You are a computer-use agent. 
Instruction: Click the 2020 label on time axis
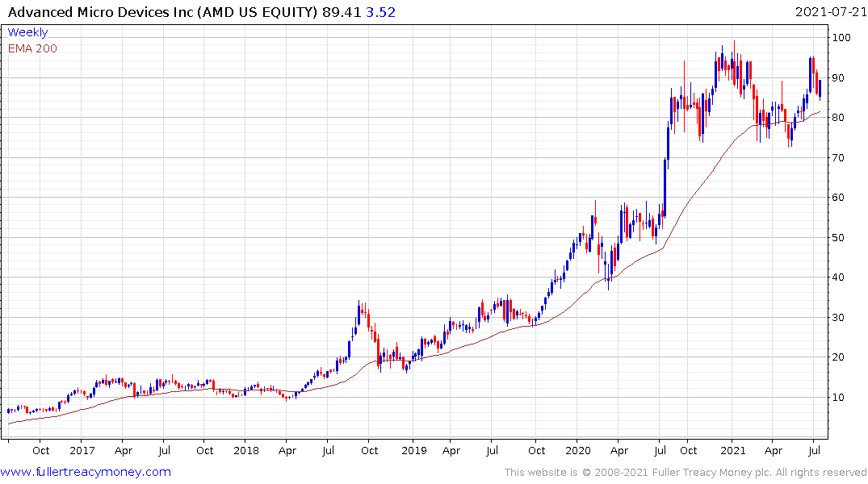[578, 450]
